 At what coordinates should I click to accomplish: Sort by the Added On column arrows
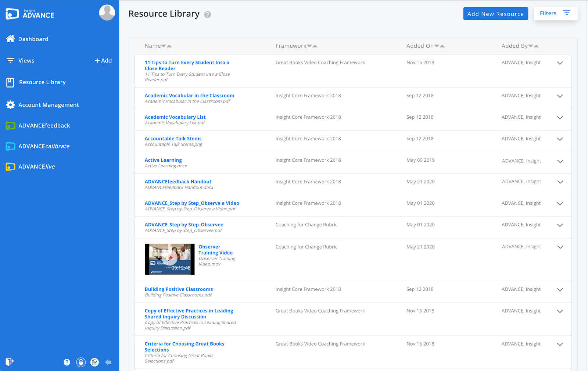coord(440,46)
